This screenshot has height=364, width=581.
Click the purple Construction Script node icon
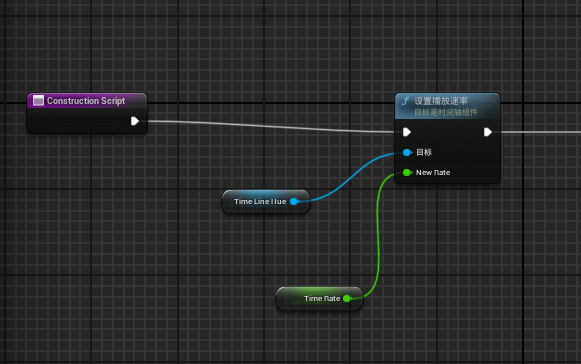point(38,100)
